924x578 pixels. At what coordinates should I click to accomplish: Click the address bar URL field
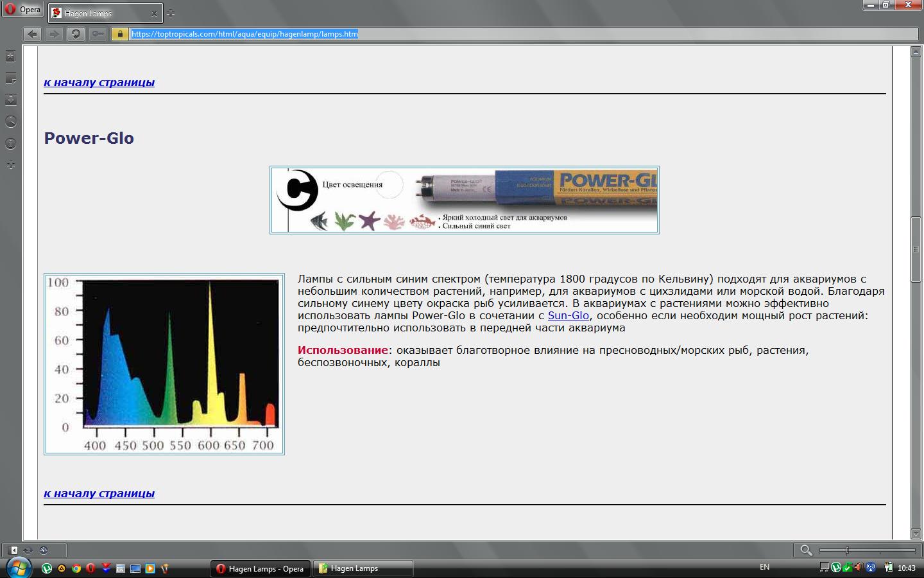click(449, 34)
